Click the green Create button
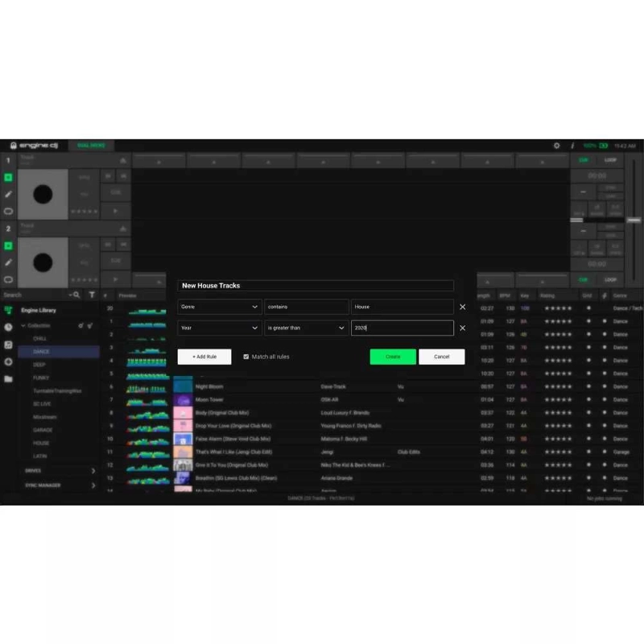Screen dimensions: 644x644 pyautogui.click(x=392, y=357)
